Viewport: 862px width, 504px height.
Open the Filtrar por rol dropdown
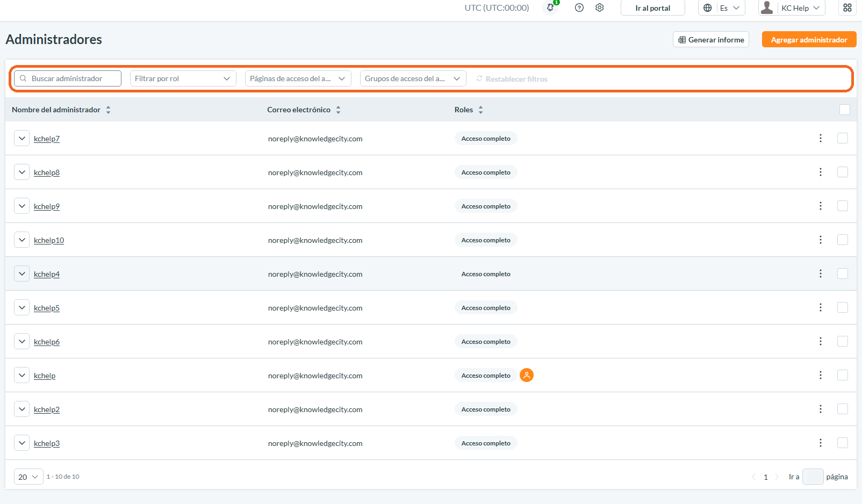click(183, 78)
